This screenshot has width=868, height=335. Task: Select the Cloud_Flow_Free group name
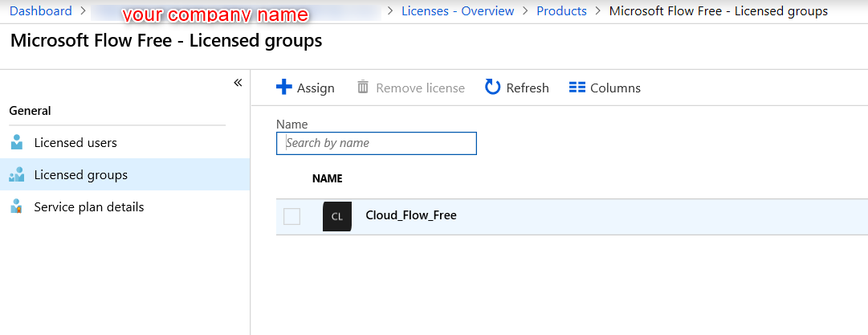[x=411, y=215]
